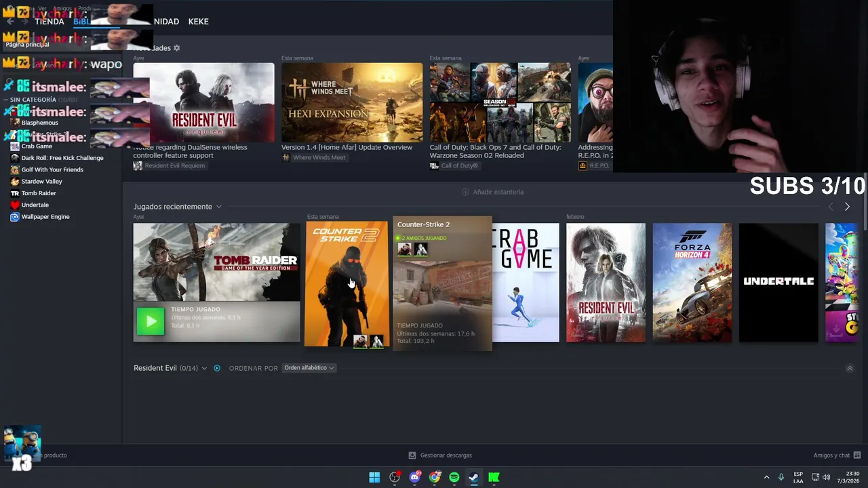Click the green Play button on Tomb Raider
Image resolution: width=868 pixels, height=488 pixels.
pyautogui.click(x=151, y=321)
